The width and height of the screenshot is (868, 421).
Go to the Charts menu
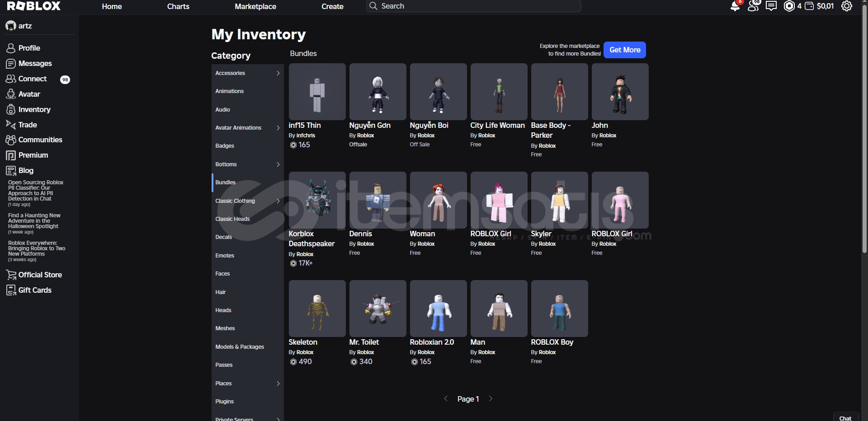point(178,6)
